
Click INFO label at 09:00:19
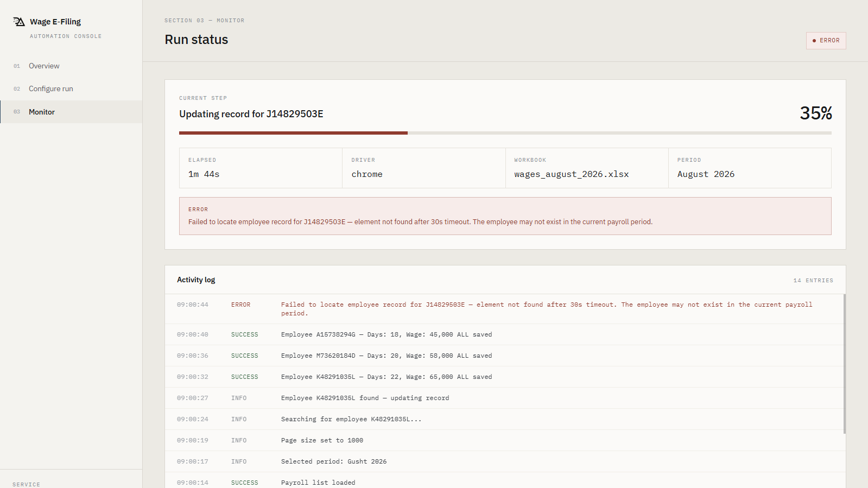coord(239,440)
